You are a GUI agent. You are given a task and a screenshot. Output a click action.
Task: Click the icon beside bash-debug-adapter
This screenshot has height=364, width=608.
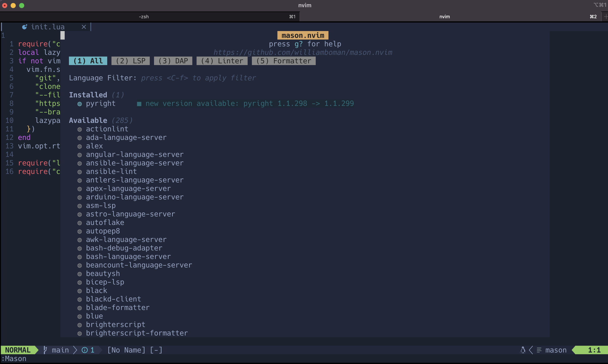[x=80, y=248]
